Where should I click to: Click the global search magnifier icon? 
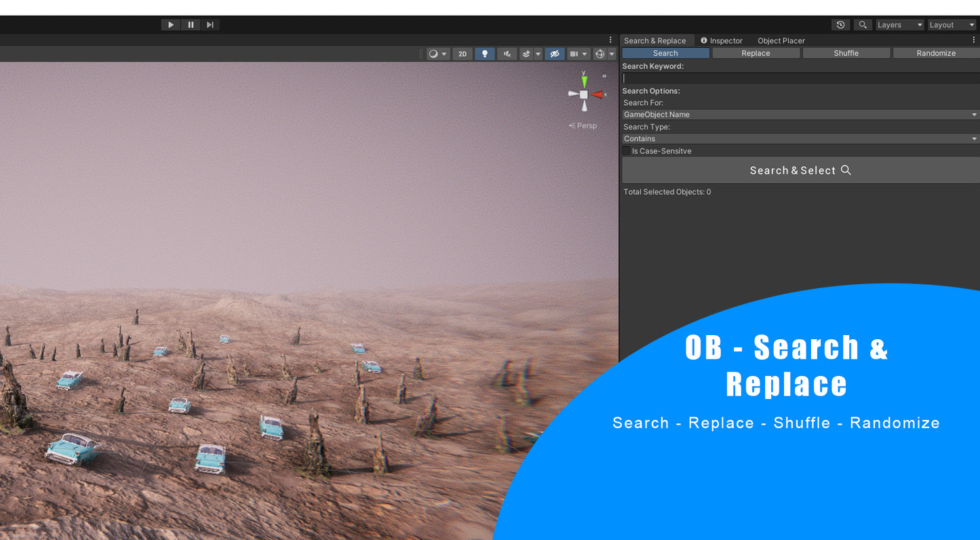[863, 25]
